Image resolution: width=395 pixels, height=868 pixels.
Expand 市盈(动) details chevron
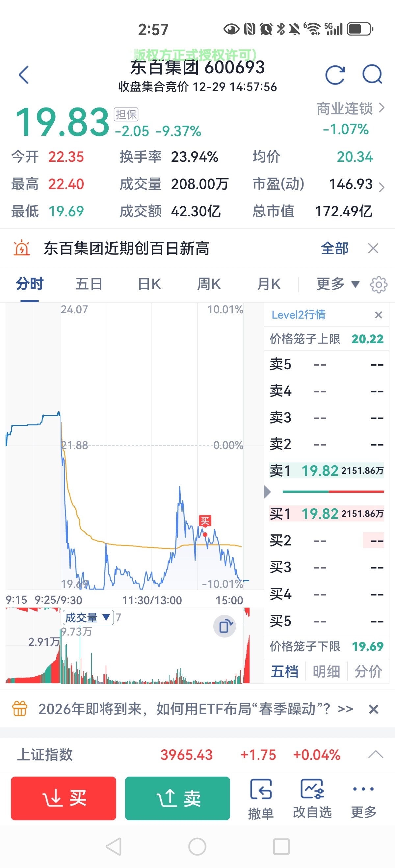click(x=382, y=187)
